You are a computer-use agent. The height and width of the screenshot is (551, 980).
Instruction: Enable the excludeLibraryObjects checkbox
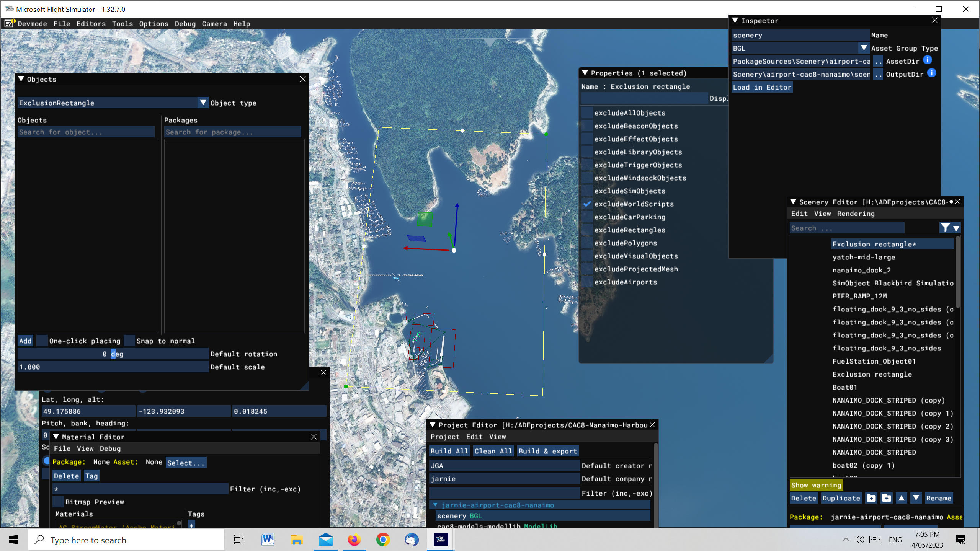point(587,152)
